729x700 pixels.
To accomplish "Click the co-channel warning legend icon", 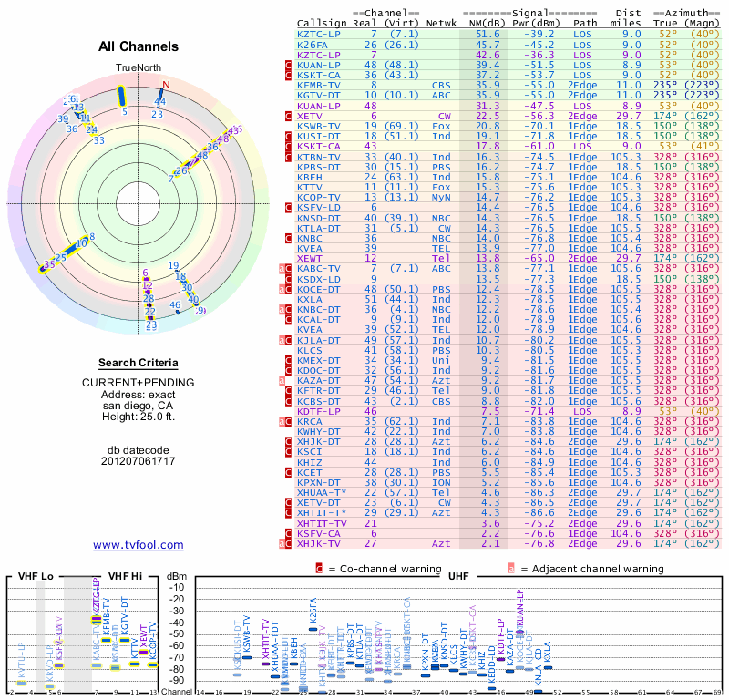I will pos(319,569).
